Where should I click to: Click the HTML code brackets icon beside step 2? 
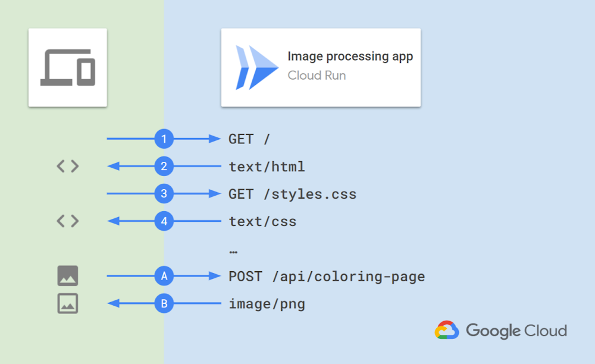coord(67,167)
